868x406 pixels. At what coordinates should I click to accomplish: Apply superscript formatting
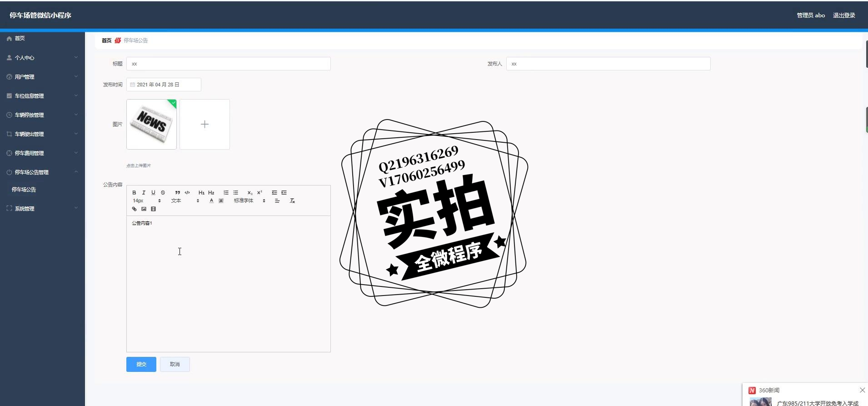click(259, 193)
